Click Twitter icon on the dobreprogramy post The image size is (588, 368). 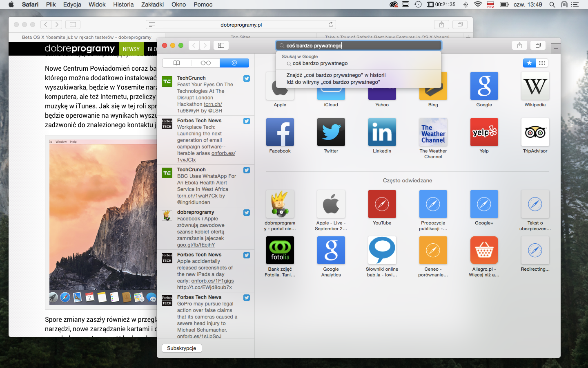point(247,213)
